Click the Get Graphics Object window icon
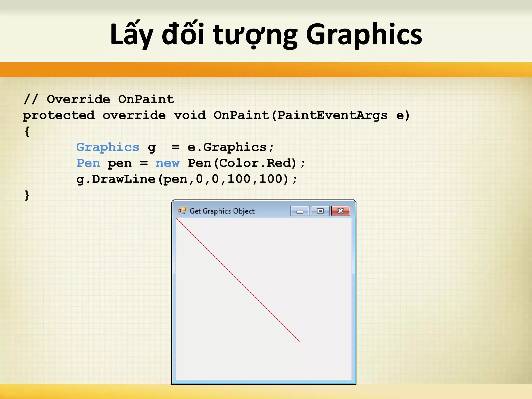This screenshot has height=399, width=532. pyautogui.click(x=182, y=211)
